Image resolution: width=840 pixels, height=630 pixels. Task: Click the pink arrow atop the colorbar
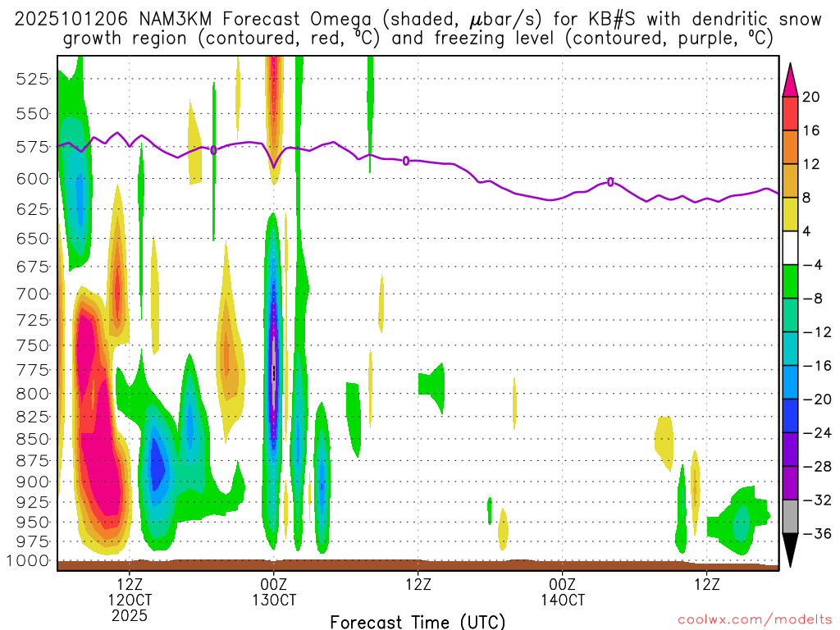pos(790,80)
